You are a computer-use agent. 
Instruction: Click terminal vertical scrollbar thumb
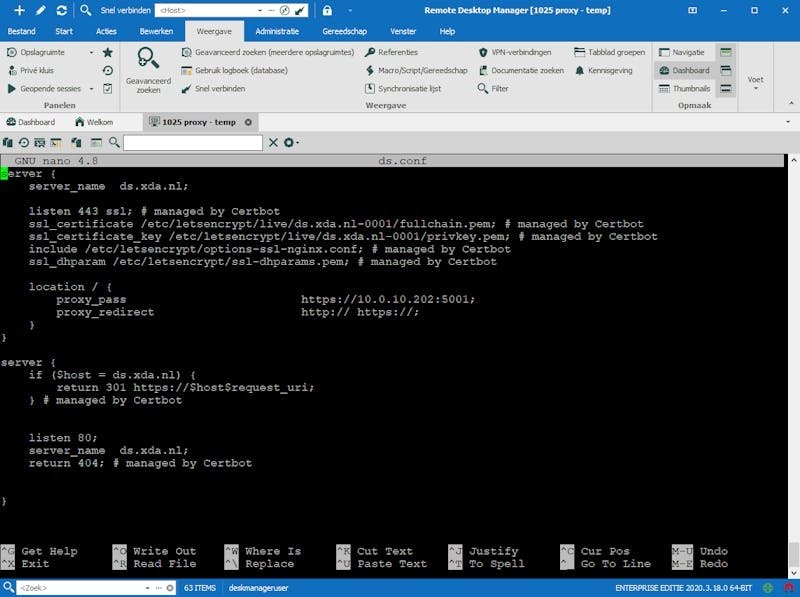pyautogui.click(x=794, y=554)
